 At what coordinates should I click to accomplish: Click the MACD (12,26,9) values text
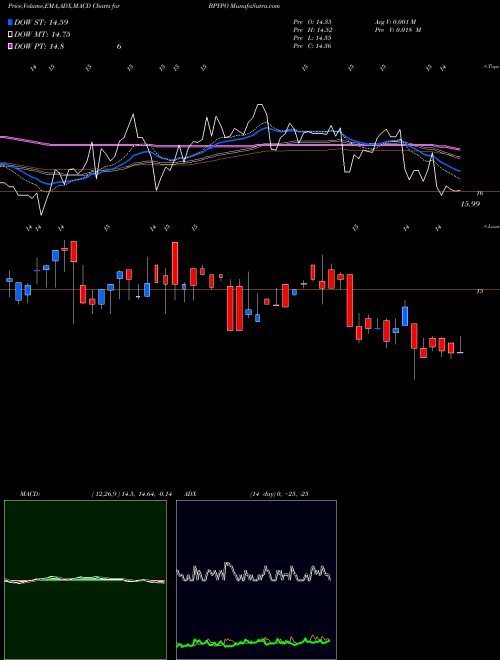(131, 494)
